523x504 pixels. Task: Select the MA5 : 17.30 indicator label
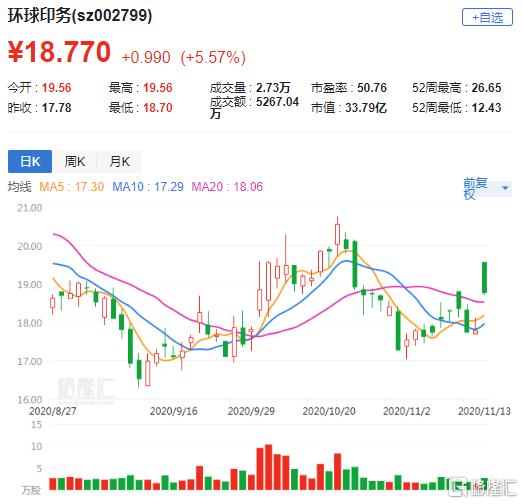coord(71,187)
